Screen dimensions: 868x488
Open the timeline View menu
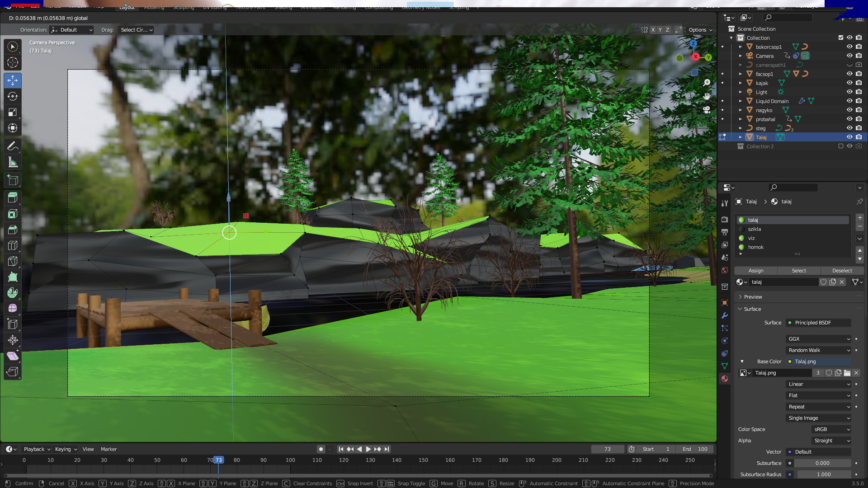(88, 449)
